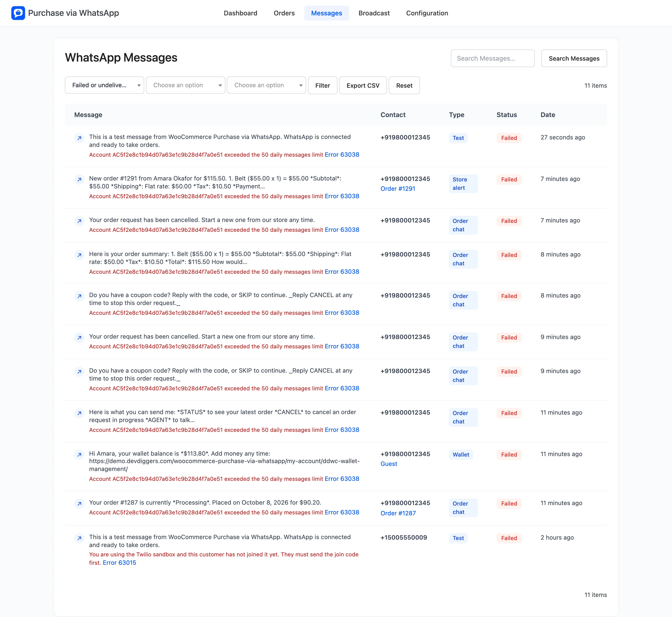Open Error 63038 link in order #1291 row
Image resolution: width=672 pixels, height=617 pixels.
click(342, 196)
